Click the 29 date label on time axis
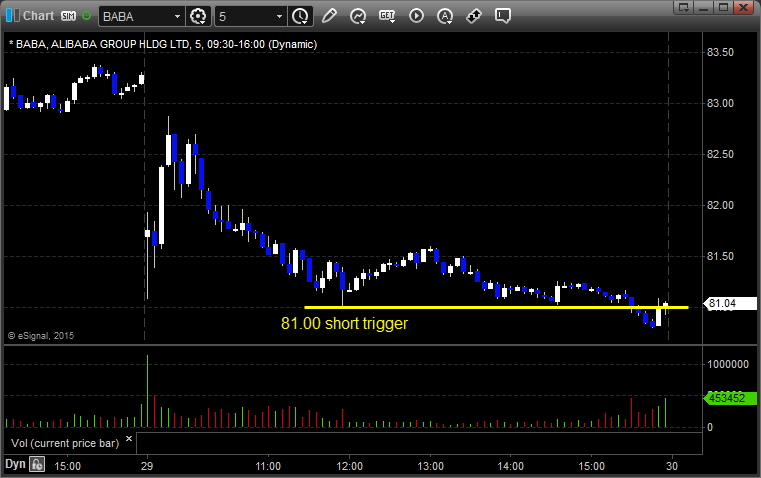 (x=147, y=466)
